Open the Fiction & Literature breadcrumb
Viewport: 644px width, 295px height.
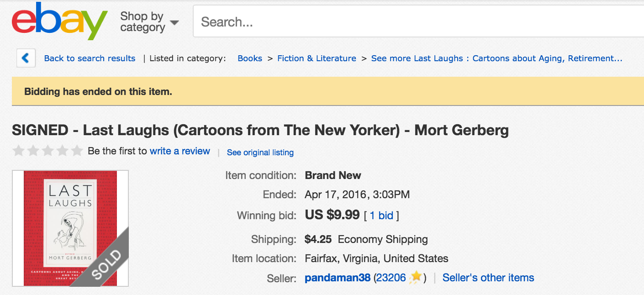pos(317,58)
